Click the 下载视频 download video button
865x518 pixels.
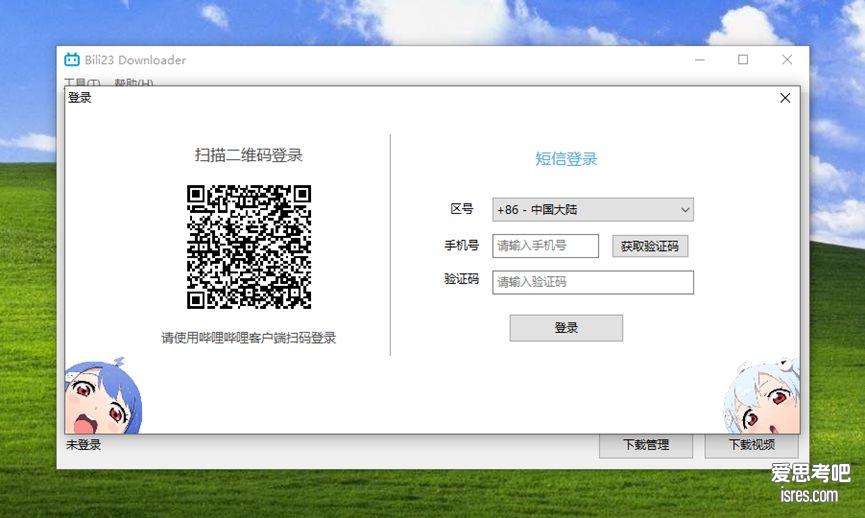pos(751,445)
